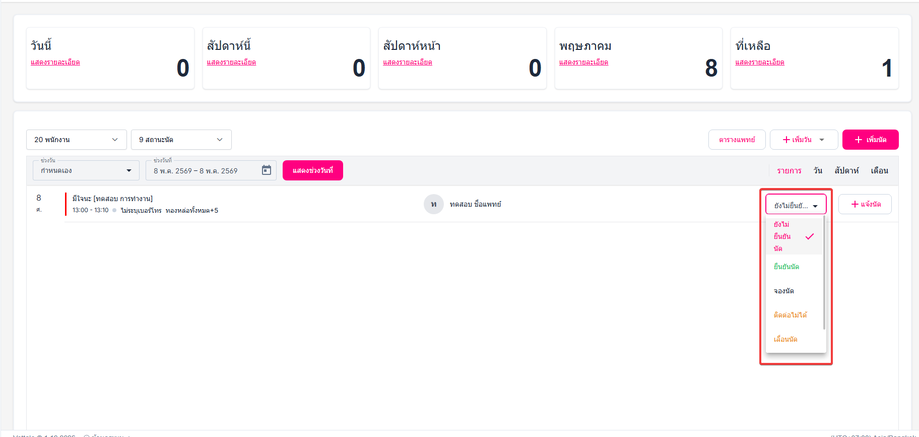Click the แจ้งนัด button
Screen dimensions: 919x437
[864, 204]
